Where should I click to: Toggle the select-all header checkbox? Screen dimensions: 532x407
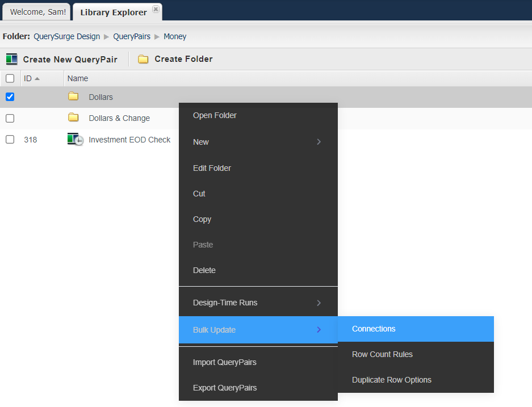10,78
